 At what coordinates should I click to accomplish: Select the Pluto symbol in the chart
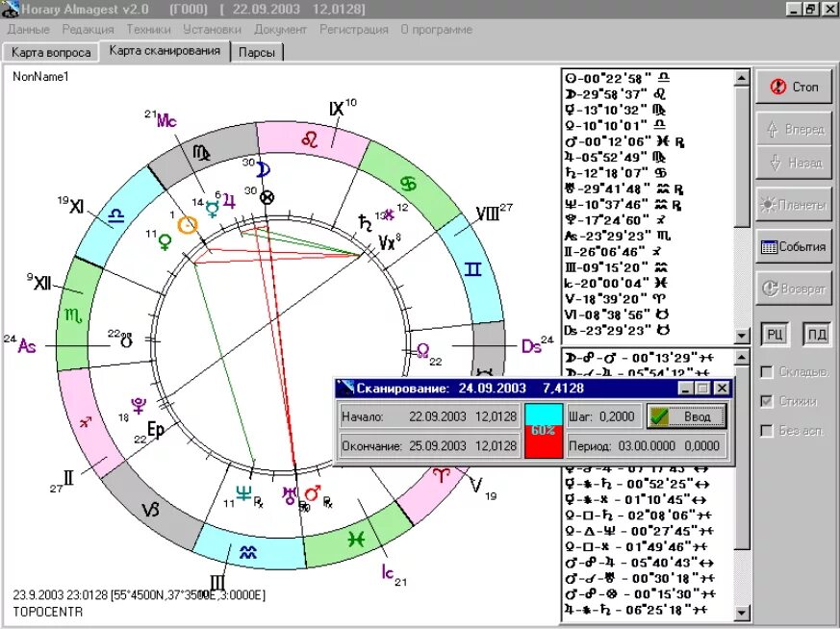click(138, 406)
